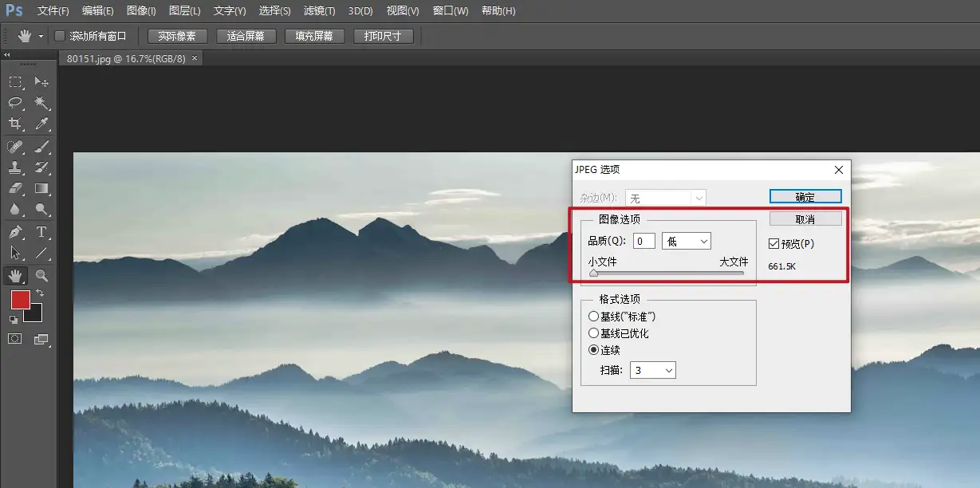
Task: Expand the 扫描 scans dropdown
Action: (652, 370)
